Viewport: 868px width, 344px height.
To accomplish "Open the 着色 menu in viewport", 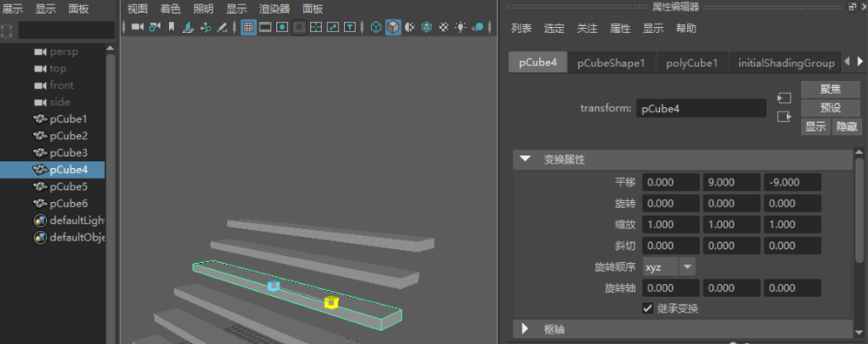I will click(x=171, y=9).
